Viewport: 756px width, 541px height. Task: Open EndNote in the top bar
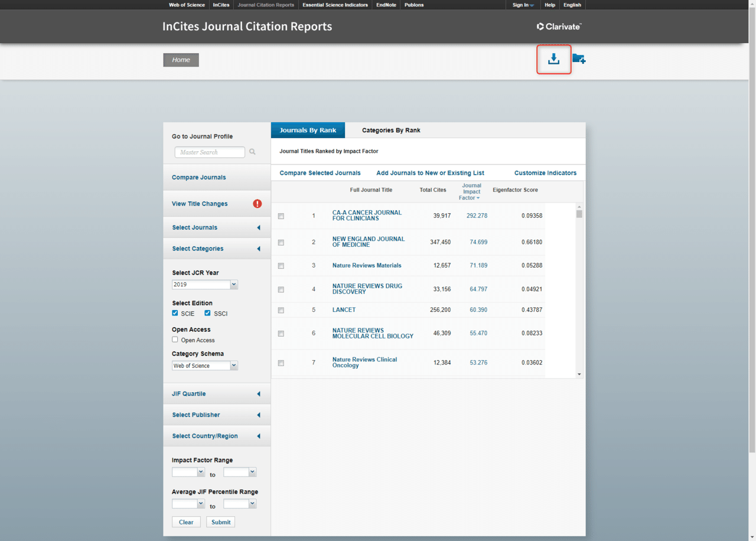pos(386,5)
